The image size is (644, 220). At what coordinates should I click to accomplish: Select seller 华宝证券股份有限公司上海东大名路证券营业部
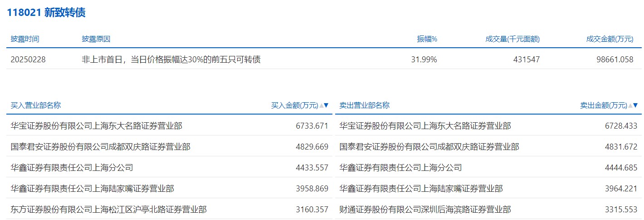click(x=425, y=126)
